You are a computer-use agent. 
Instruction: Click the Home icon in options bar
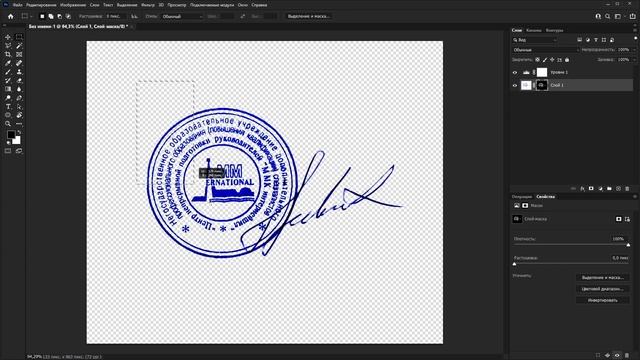[x=11, y=16]
